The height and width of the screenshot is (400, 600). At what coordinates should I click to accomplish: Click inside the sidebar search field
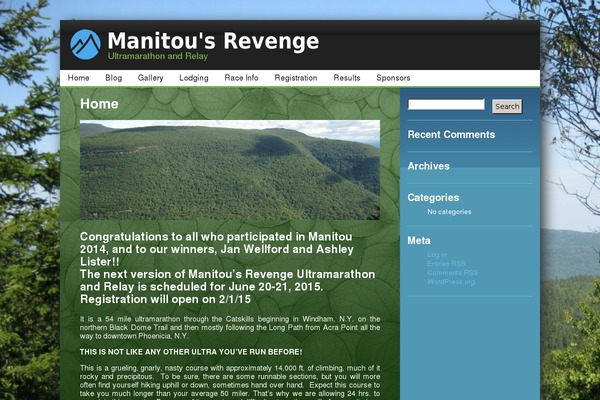point(446,104)
